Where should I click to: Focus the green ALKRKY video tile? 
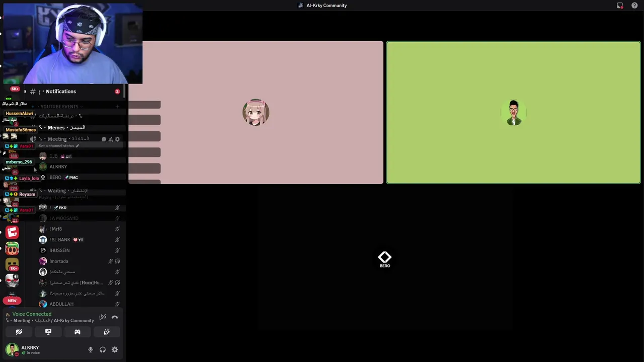pyautogui.click(x=513, y=113)
